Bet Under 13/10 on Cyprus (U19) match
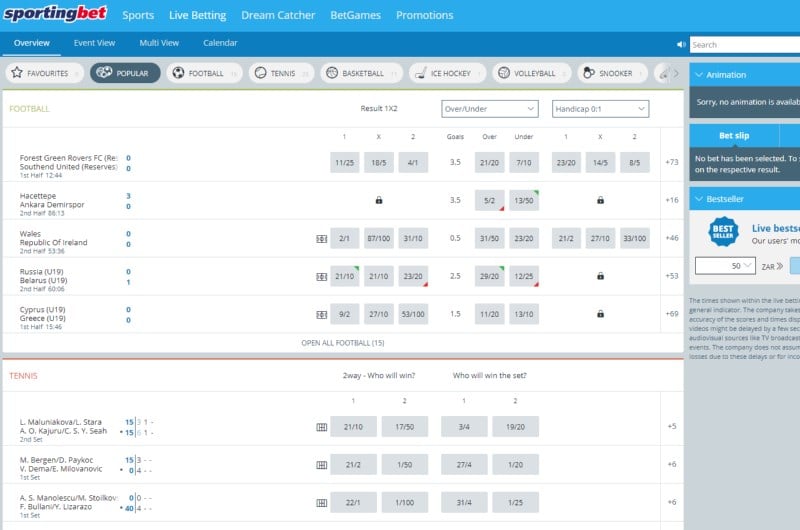Image resolution: width=800 pixels, height=530 pixels. [523, 314]
